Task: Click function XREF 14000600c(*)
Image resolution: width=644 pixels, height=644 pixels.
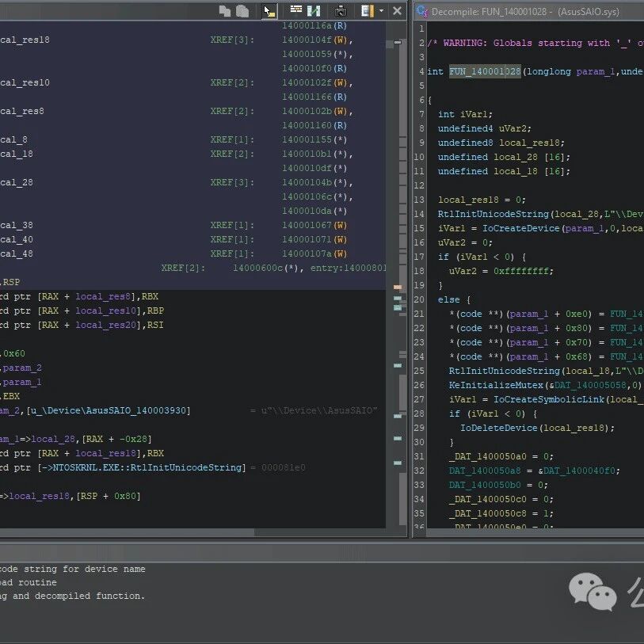Action: pyautogui.click(x=266, y=269)
